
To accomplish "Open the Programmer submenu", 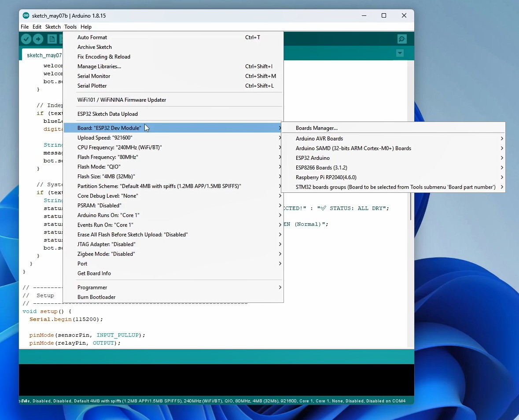I will tap(173, 287).
